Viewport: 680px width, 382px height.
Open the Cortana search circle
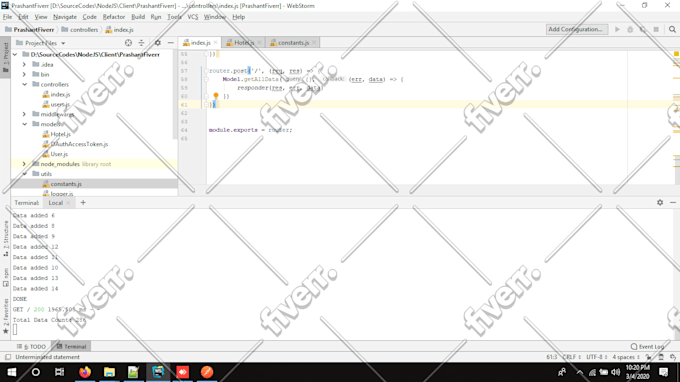point(36,372)
